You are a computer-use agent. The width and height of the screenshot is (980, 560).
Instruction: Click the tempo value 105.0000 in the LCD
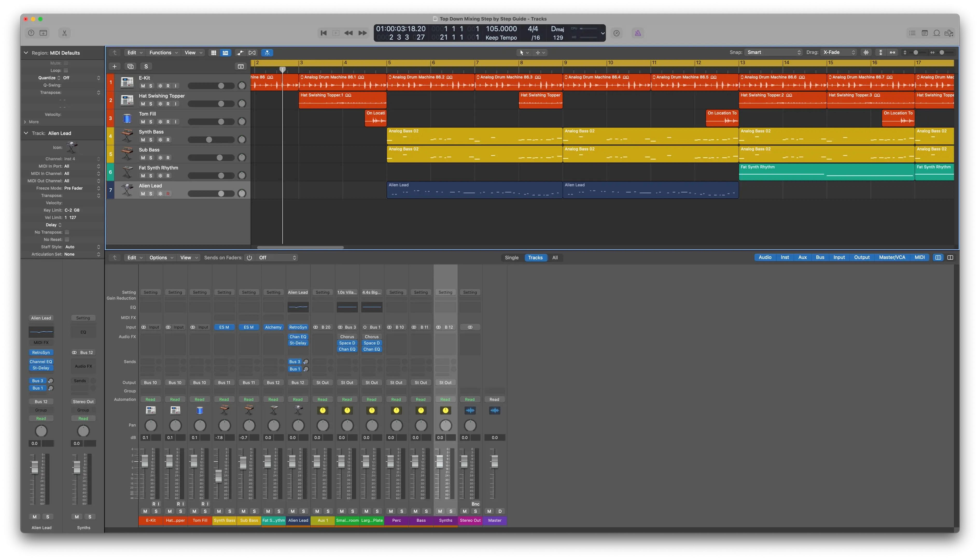point(501,29)
